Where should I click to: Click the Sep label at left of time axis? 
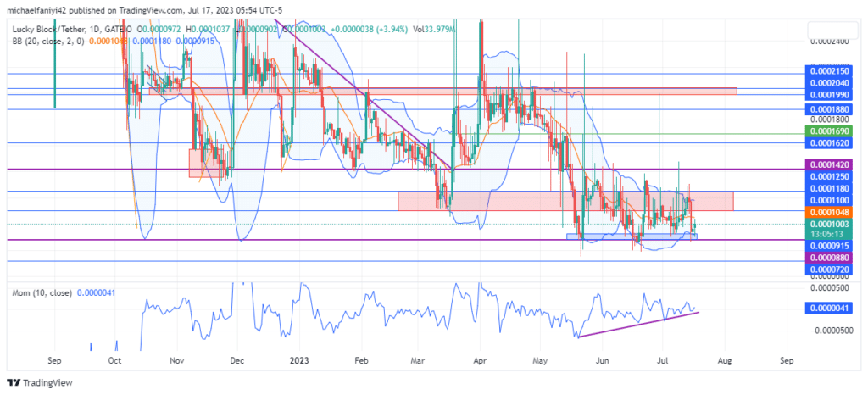tap(54, 360)
